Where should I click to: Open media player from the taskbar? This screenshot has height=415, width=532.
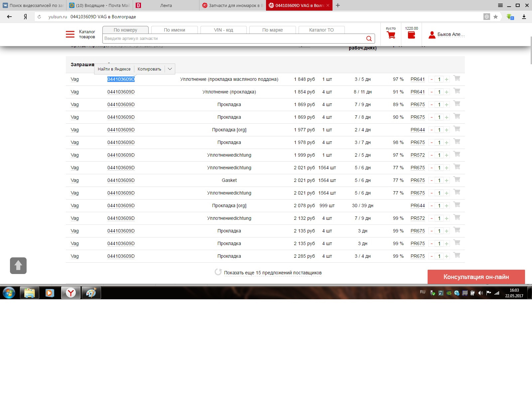(x=50, y=293)
